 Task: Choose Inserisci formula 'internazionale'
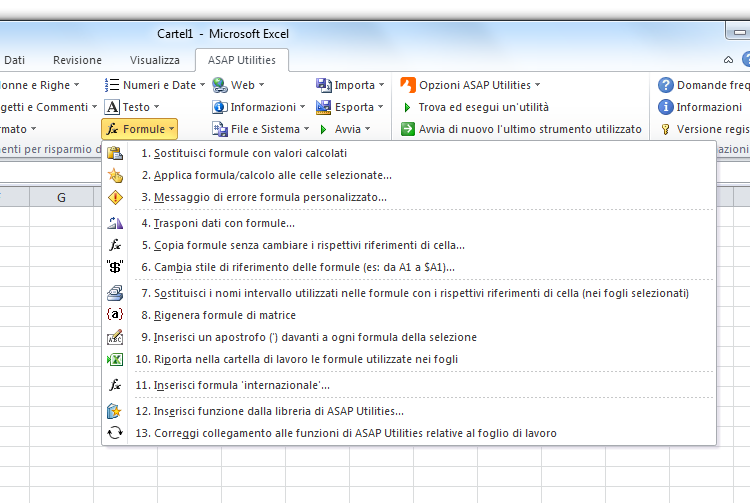(409, 385)
